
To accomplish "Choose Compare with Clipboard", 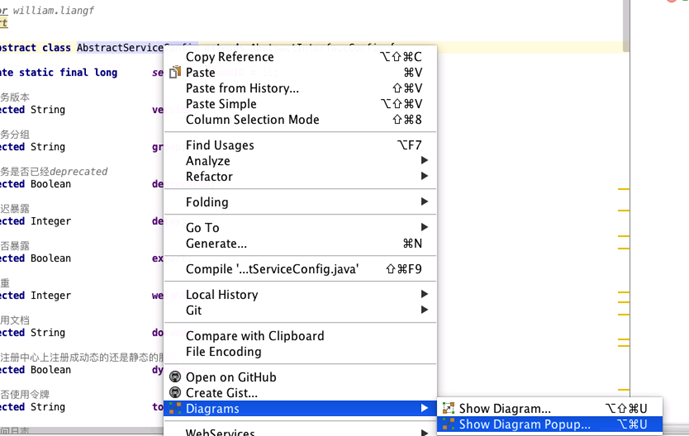I will (x=255, y=336).
